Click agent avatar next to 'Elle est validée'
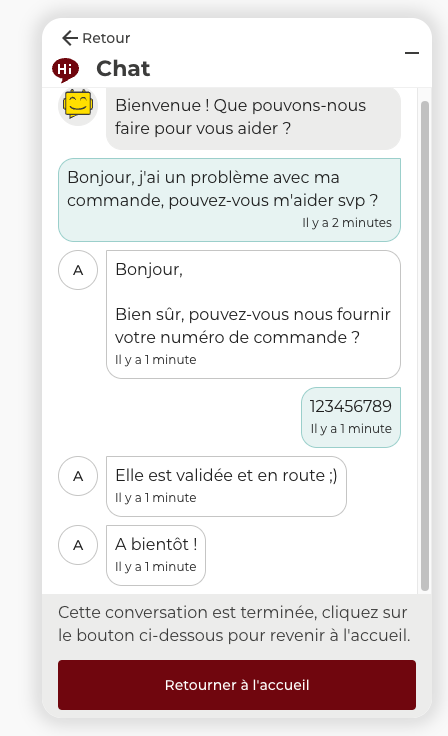 78,476
